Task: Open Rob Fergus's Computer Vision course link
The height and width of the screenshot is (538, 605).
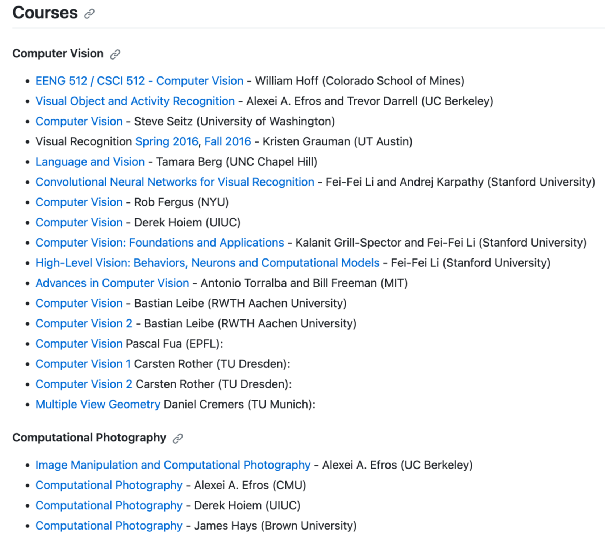Action: (79, 202)
